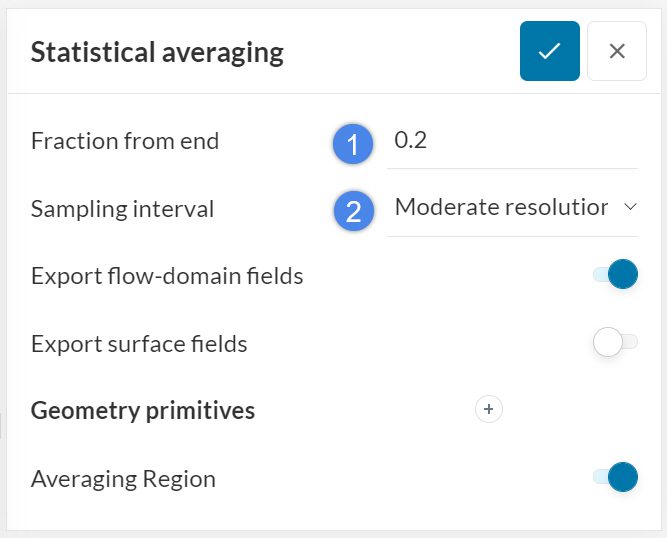Click the Sampling interval label
667x538 pixels.
point(122,209)
